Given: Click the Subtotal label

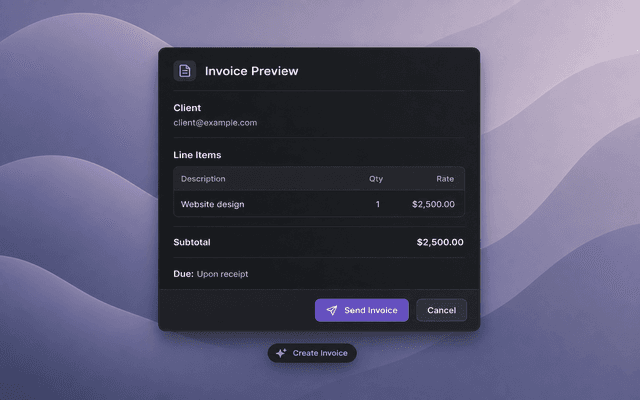Looking at the screenshot, I should pyautogui.click(x=192, y=242).
